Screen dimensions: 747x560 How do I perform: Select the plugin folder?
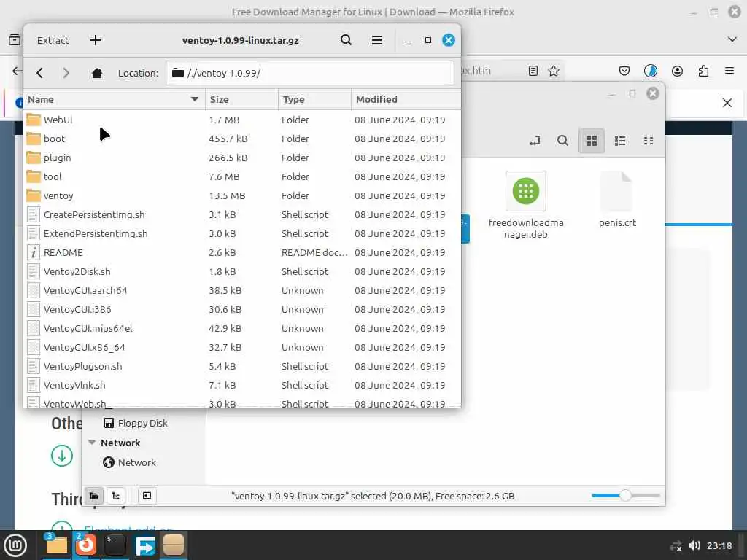tap(242, 157)
